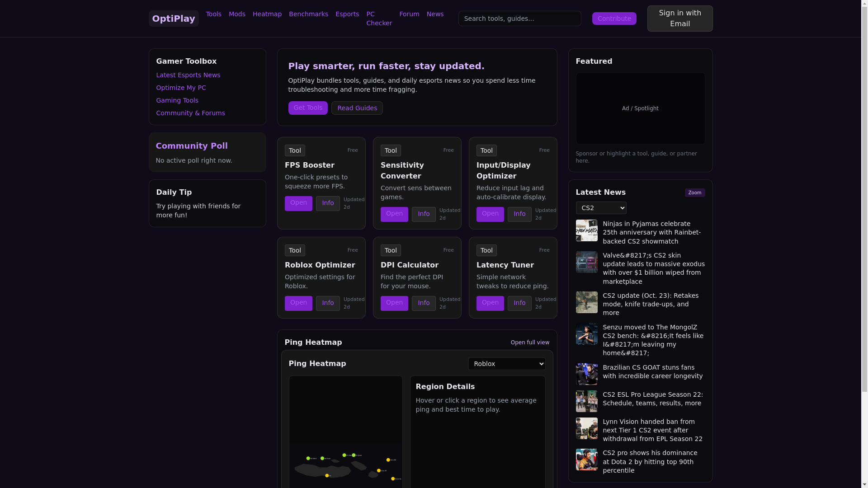
Task: Open Community & Forums link
Action: pyautogui.click(x=190, y=113)
